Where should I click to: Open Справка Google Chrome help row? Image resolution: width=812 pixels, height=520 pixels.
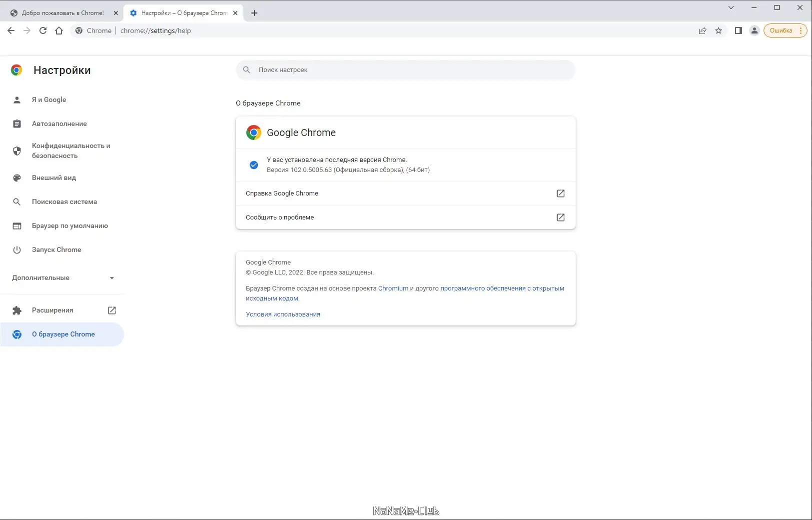click(x=405, y=193)
